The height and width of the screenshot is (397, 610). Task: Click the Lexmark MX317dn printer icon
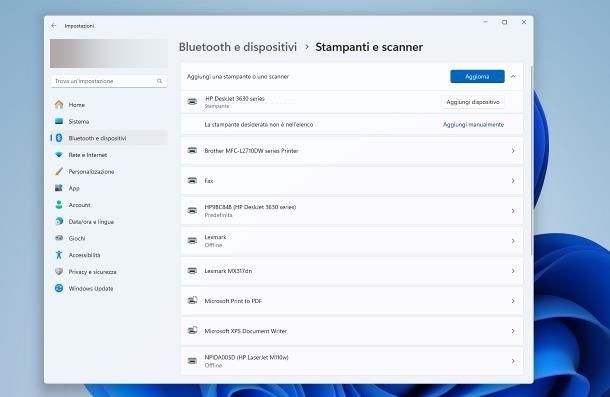tap(192, 271)
